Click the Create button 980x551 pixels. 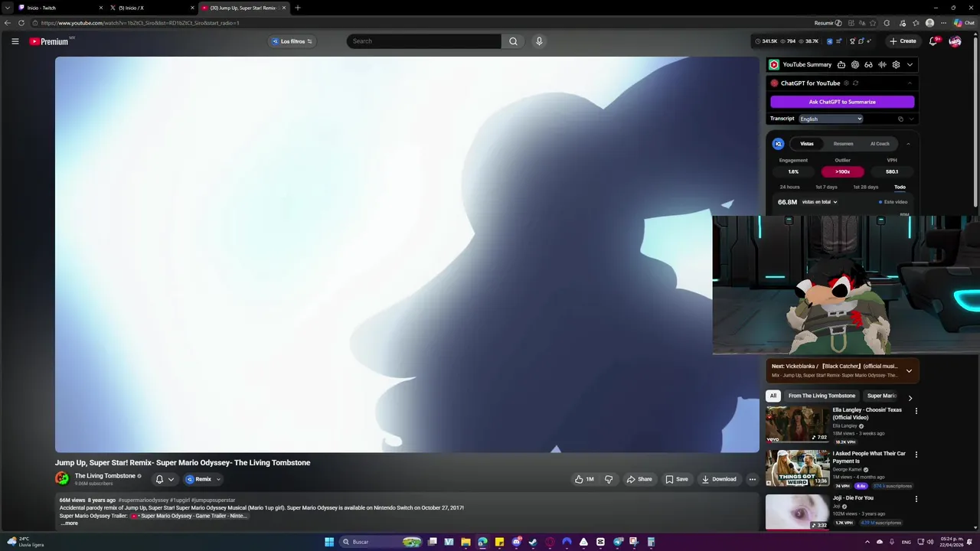(903, 41)
